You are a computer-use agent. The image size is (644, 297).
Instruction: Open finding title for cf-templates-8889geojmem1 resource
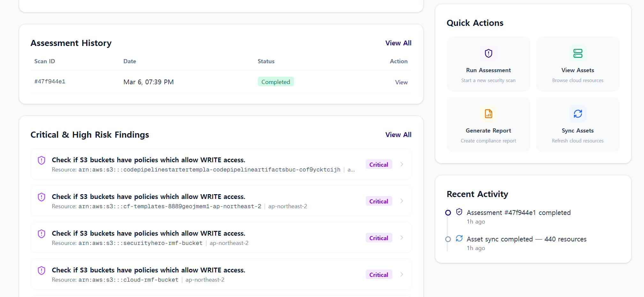tap(148, 197)
